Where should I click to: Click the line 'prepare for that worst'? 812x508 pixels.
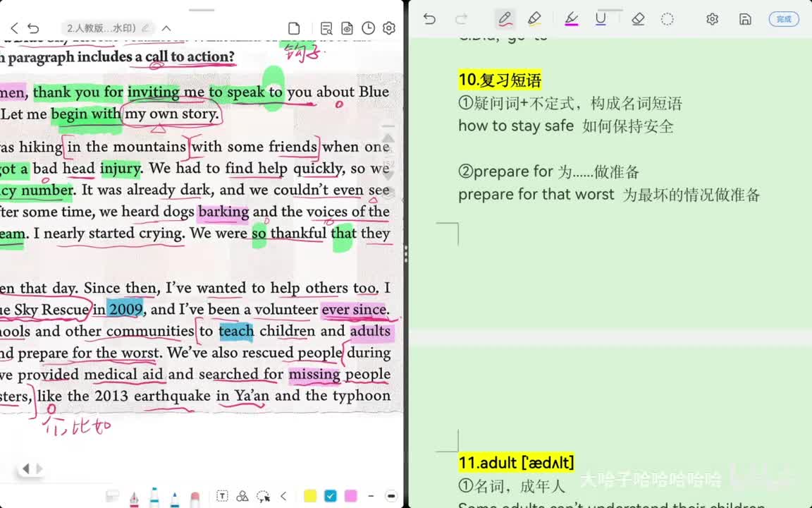[536, 195]
